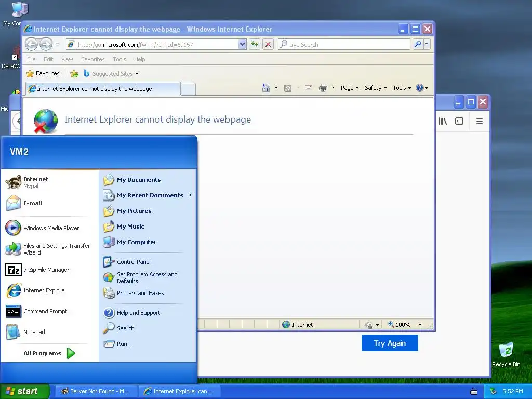Open Mypal library icon in background window

pyautogui.click(x=443, y=121)
